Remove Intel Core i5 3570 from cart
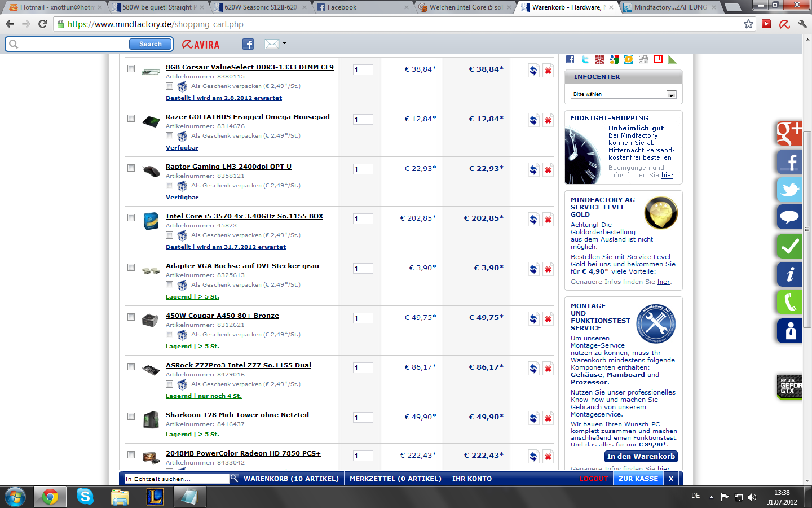This screenshot has height=508, width=812. pos(548,220)
